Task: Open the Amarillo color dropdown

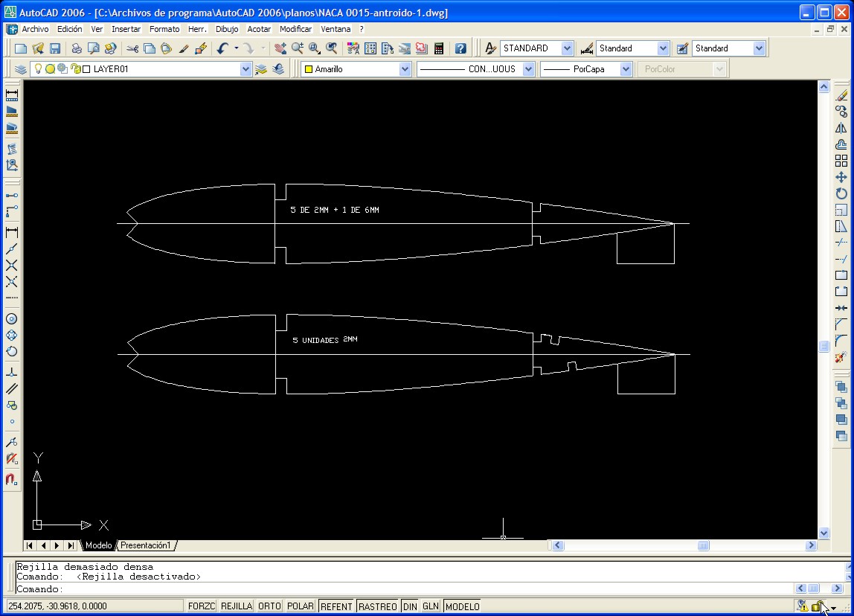Action: [404, 69]
